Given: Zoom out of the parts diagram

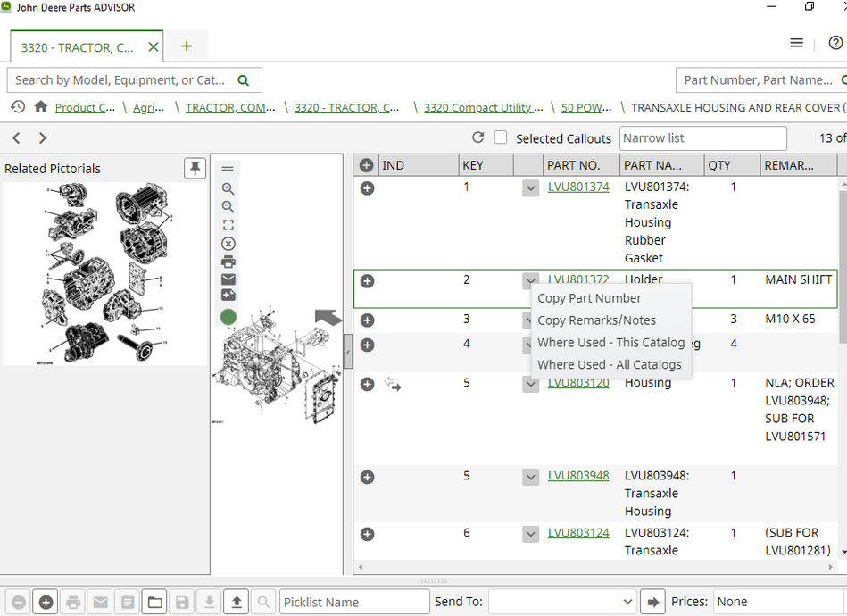Looking at the screenshot, I should (x=228, y=206).
